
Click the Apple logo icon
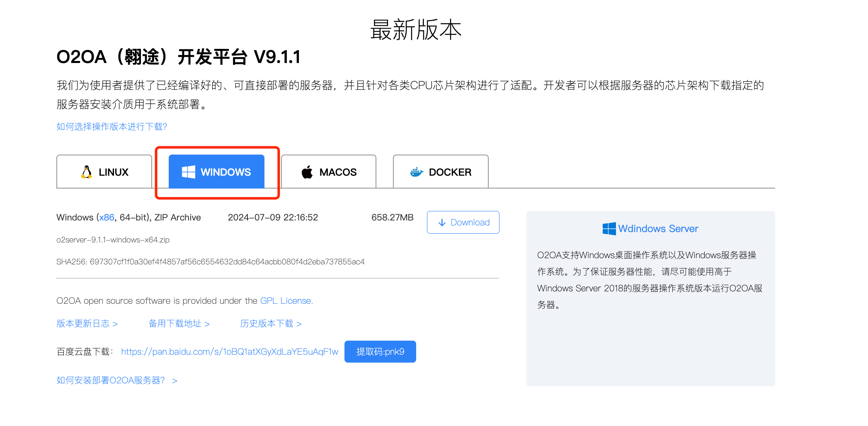coord(307,172)
